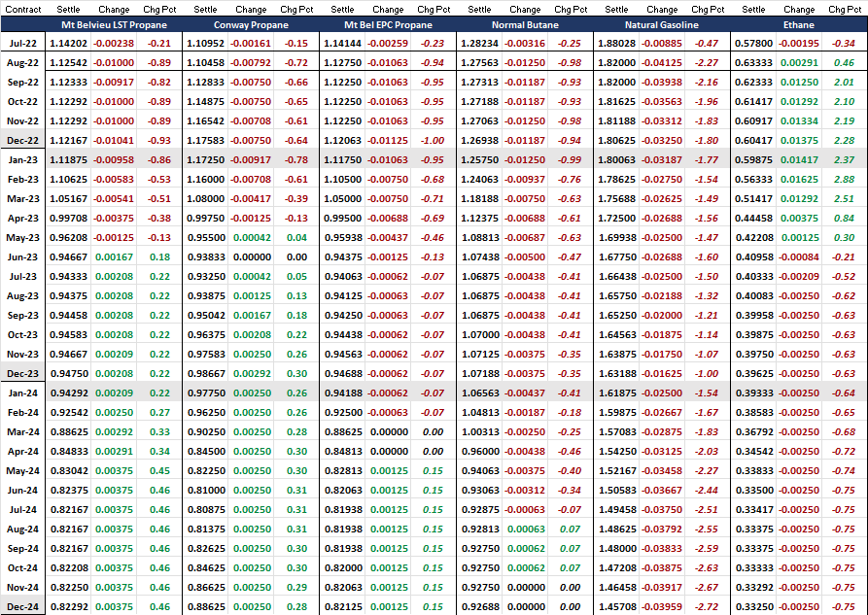Click Normal Butane Jun-23 settle 1.07438
This screenshot has width=868, height=615.
(479, 256)
